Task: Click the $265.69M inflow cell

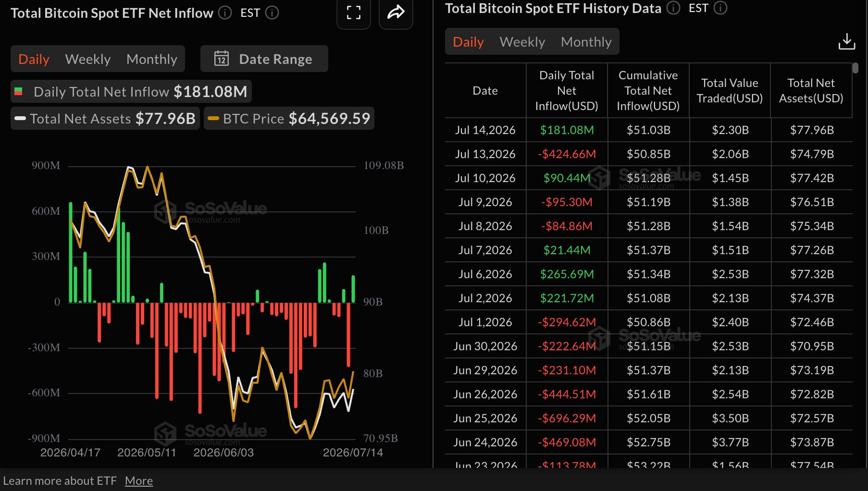Action: [567, 274]
